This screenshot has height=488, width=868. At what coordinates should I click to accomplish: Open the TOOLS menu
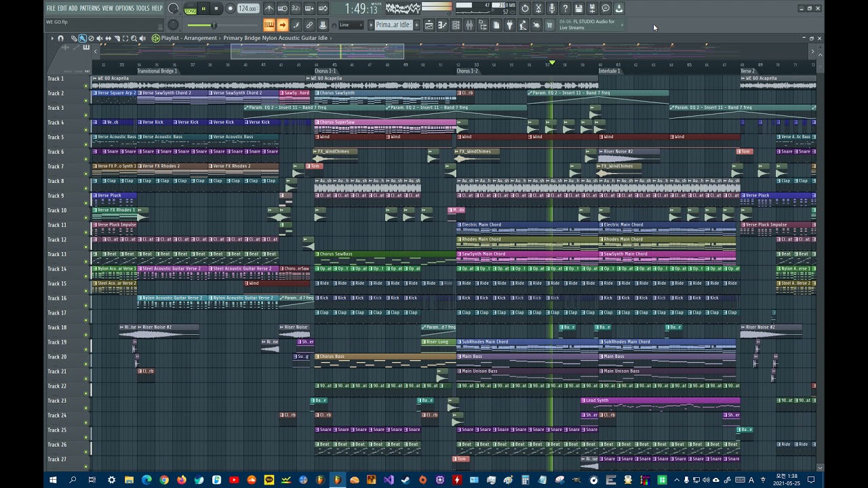tap(143, 8)
